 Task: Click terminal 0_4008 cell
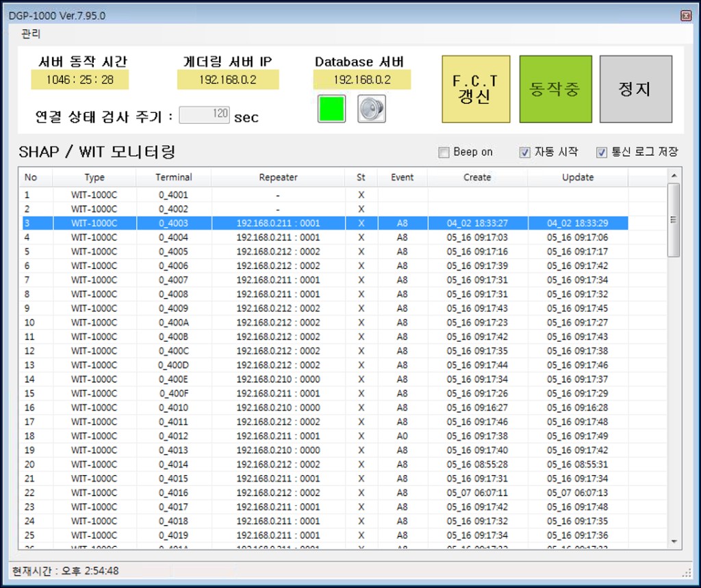pyautogui.click(x=173, y=294)
